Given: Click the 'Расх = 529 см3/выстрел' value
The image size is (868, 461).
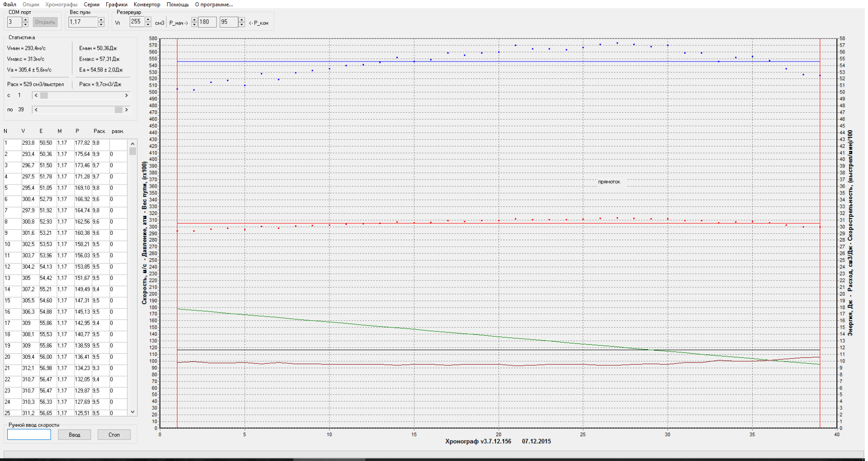Looking at the screenshot, I should [x=36, y=85].
